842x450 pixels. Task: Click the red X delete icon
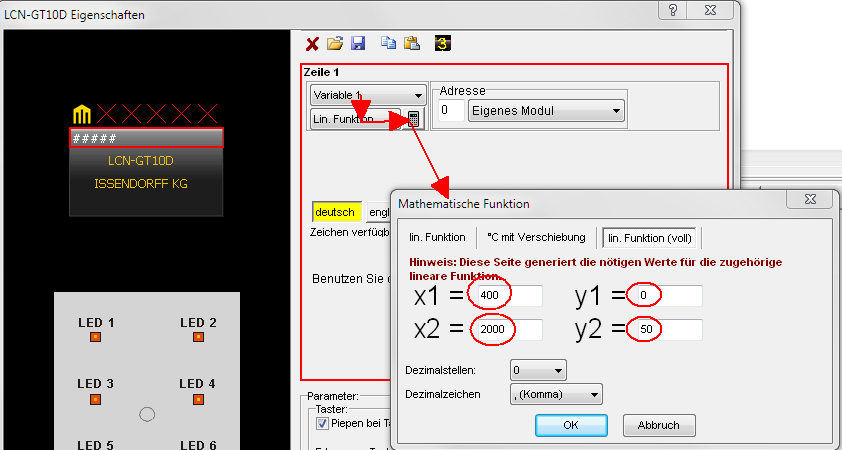[x=312, y=44]
